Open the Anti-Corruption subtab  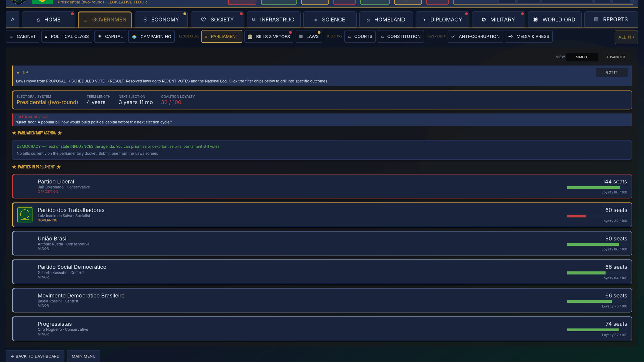(475, 36)
